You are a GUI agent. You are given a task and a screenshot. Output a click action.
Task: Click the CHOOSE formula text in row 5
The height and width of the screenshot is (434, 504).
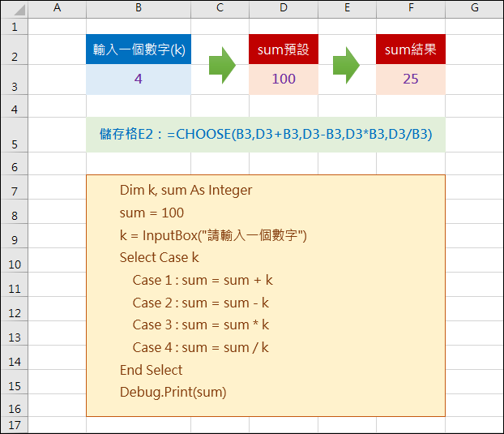tap(266, 134)
